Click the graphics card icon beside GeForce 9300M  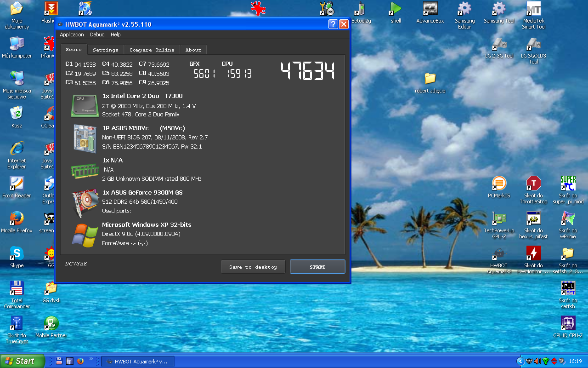[85, 203]
